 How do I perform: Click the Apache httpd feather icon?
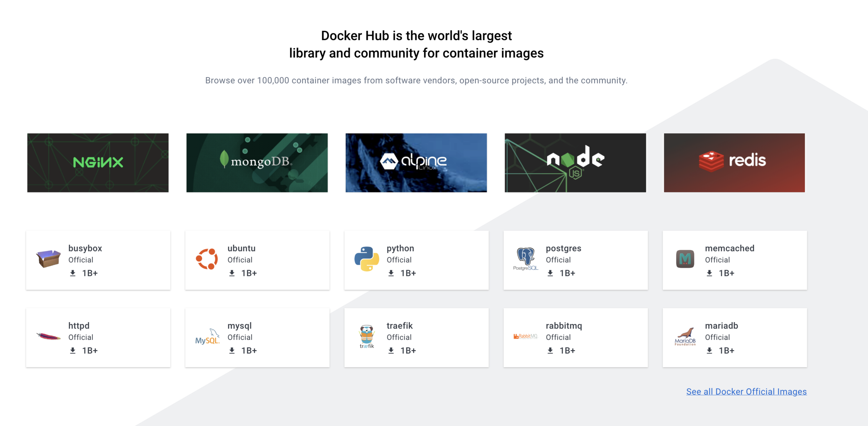[48, 336]
